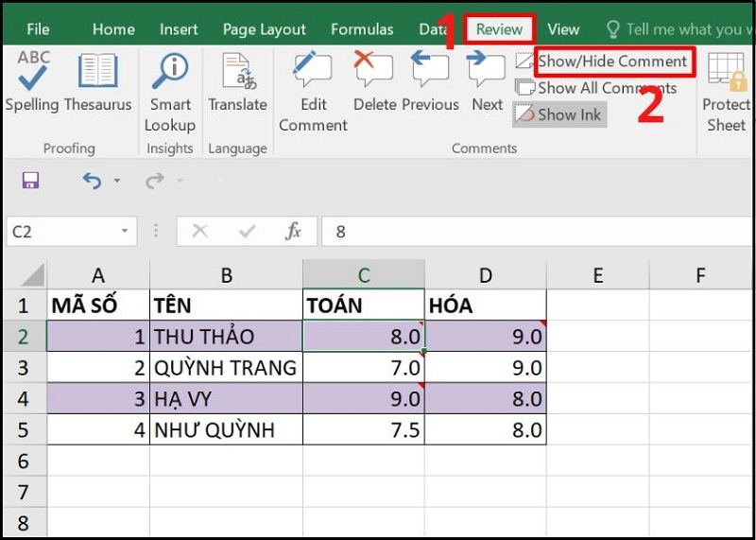Open the Review ribbon tab

click(x=499, y=29)
